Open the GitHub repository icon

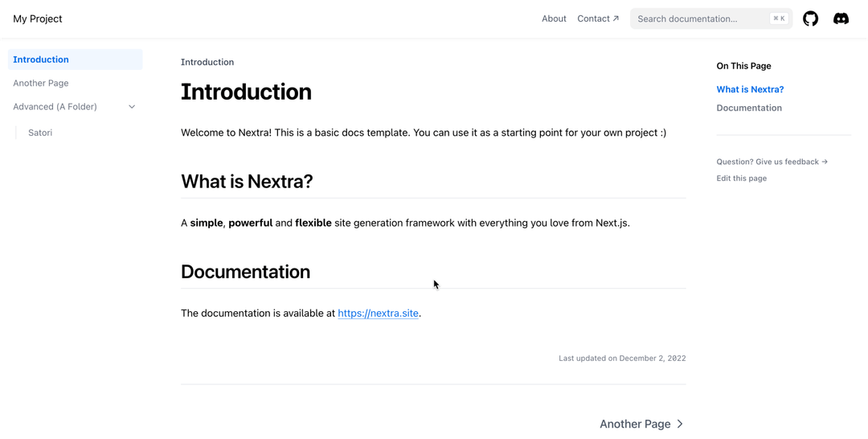(x=810, y=18)
